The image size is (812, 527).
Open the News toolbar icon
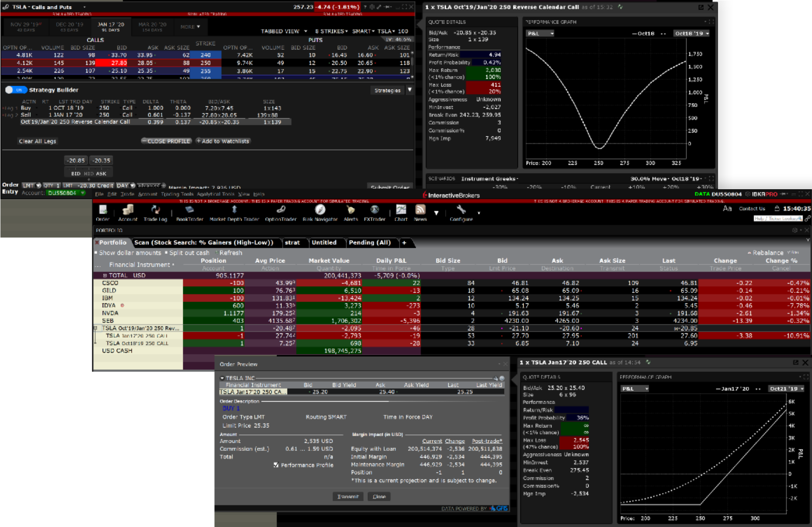(420, 213)
